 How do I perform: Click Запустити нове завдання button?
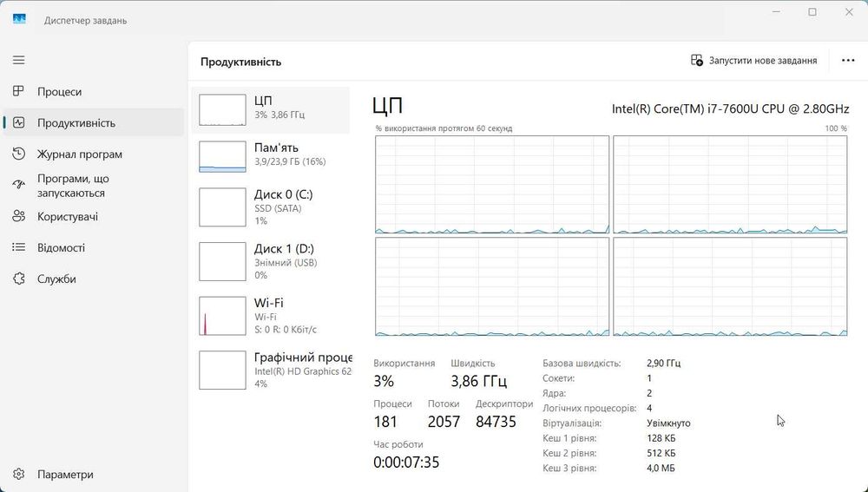[754, 61]
